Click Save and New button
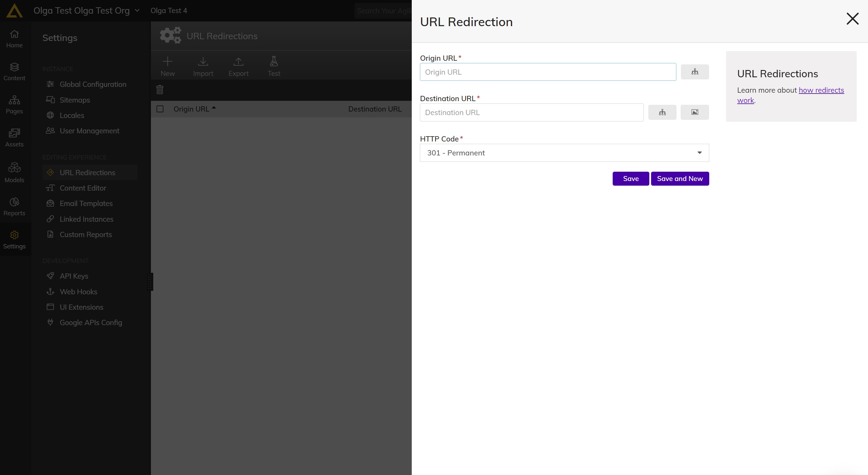Image resolution: width=868 pixels, height=475 pixels. (679, 178)
